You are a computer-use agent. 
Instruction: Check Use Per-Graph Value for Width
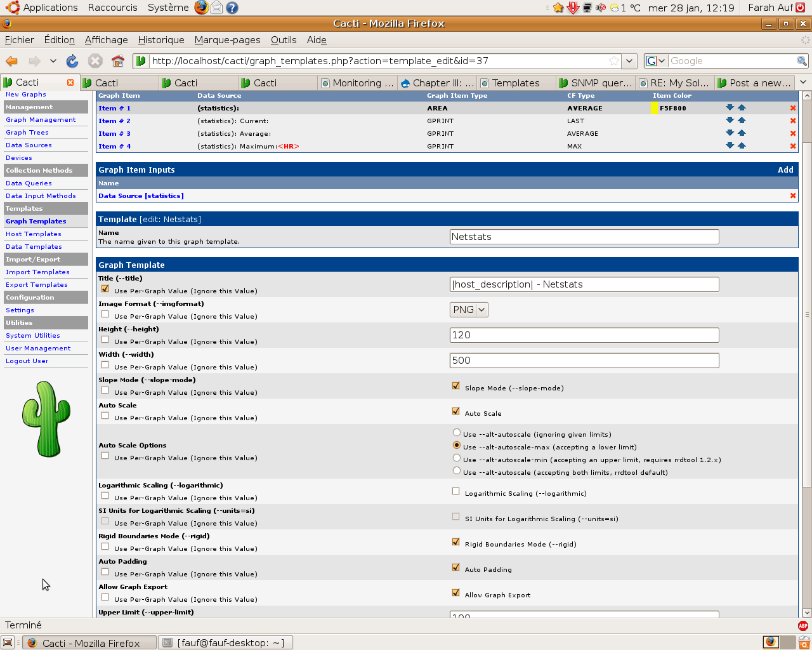[x=105, y=365]
